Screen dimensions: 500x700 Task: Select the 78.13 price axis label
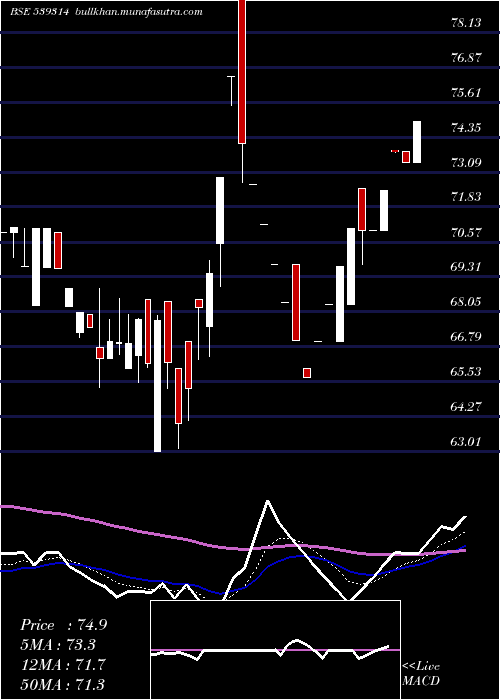coord(467,22)
